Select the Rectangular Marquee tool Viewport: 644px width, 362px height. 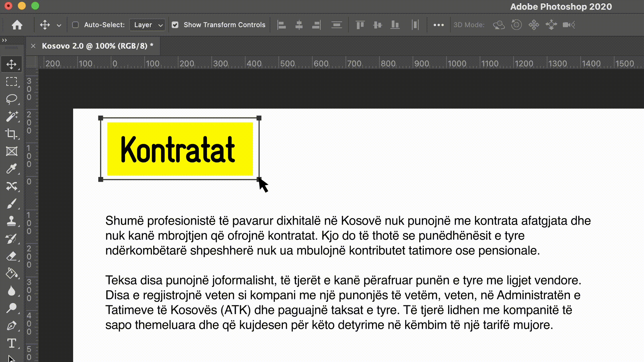pyautogui.click(x=12, y=81)
